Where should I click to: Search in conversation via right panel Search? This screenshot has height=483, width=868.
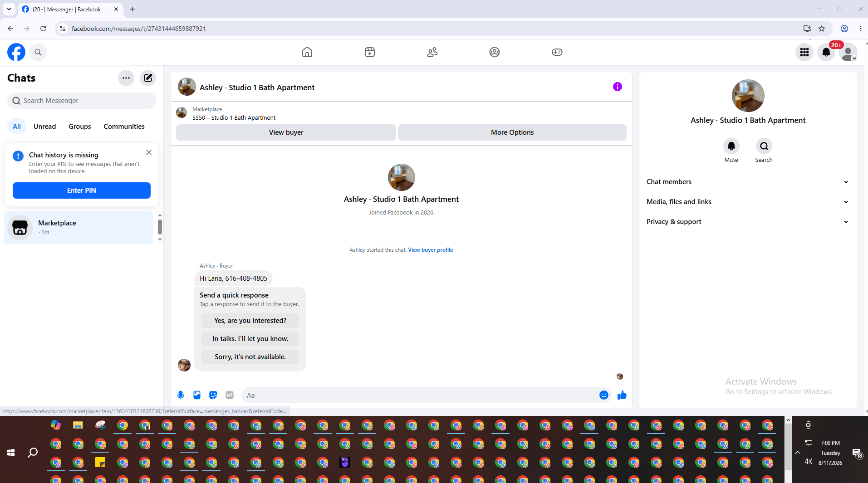pyautogui.click(x=764, y=146)
